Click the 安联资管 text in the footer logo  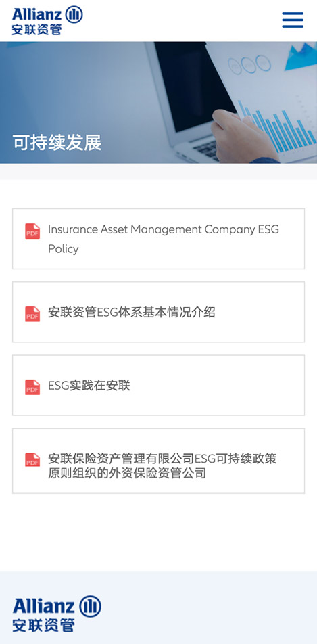pos(43,626)
